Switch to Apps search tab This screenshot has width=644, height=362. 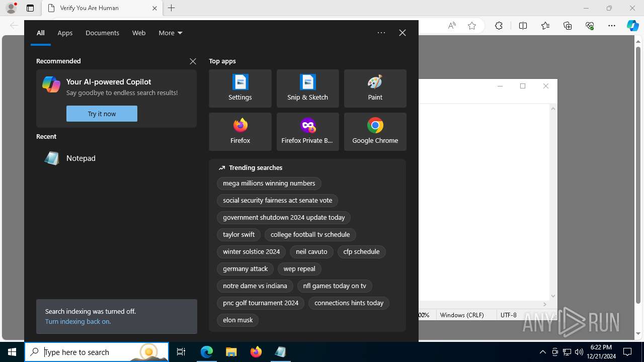(x=65, y=33)
